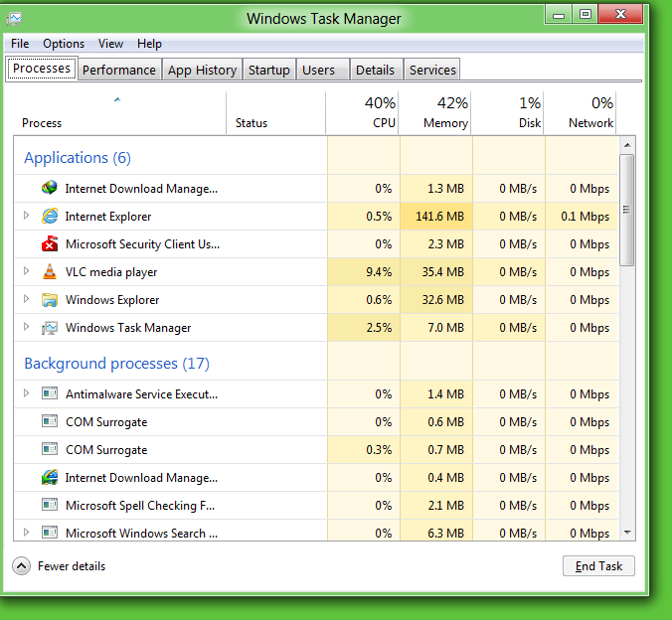The image size is (672, 620).
Task: Select the 'Windows Explorer' process name
Action: click(112, 300)
